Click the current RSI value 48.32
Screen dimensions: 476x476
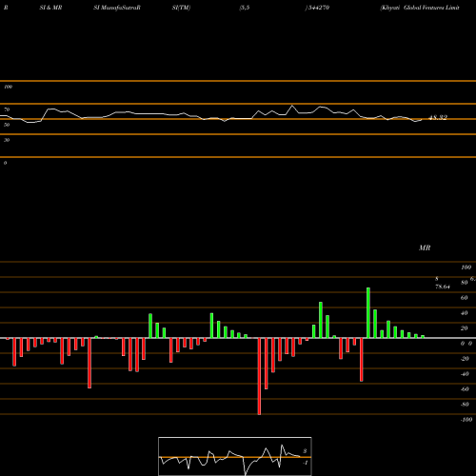pyautogui.click(x=438, y=117)
